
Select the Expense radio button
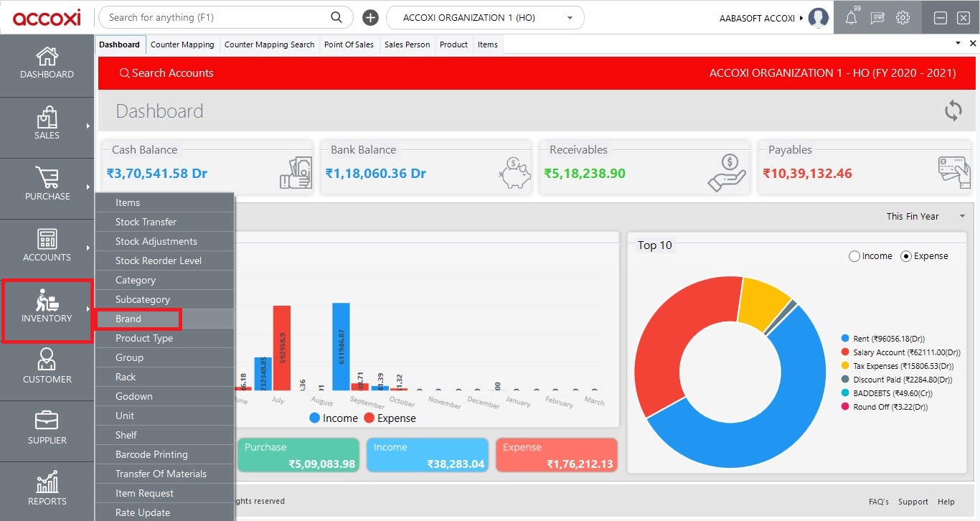905,256
